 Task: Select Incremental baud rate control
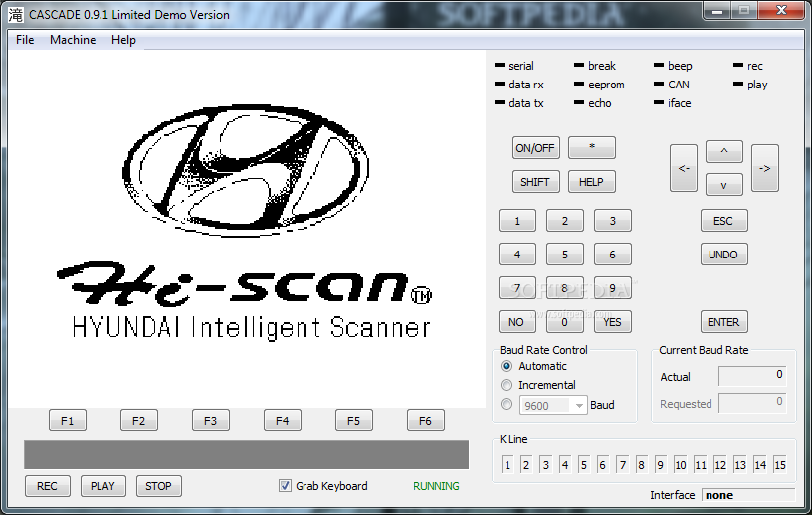click(x=507, y=385)
